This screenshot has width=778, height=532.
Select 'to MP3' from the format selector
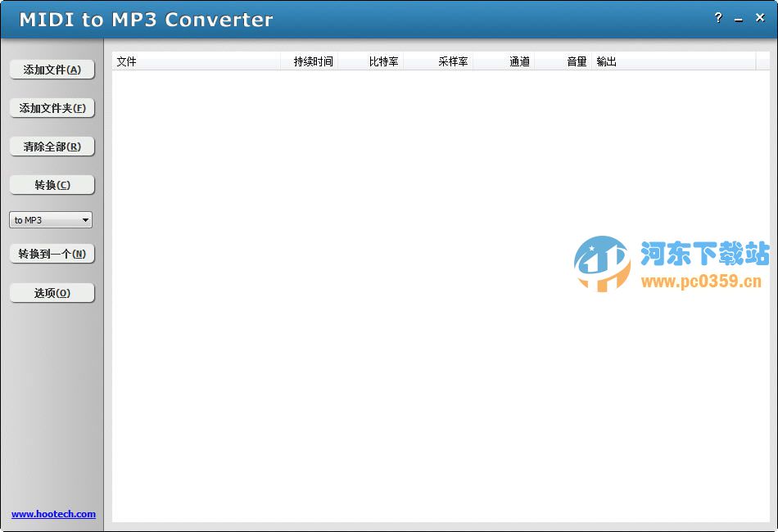pos(33,219)
